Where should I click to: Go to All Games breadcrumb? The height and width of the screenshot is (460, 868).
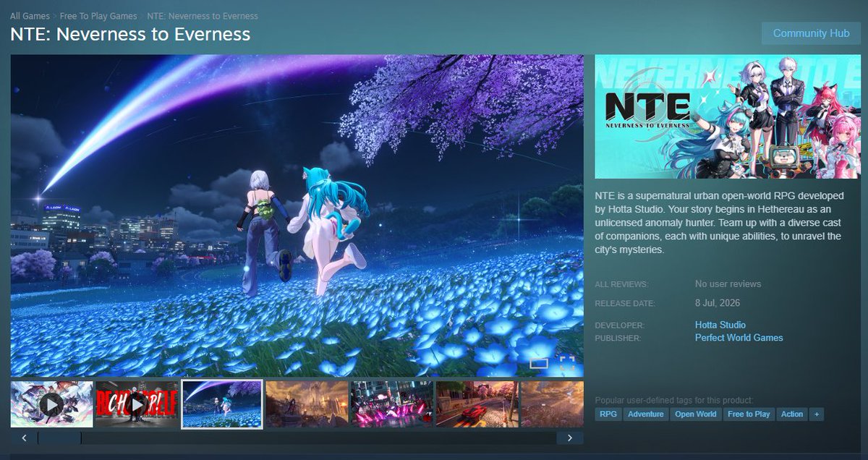(30, 16)
